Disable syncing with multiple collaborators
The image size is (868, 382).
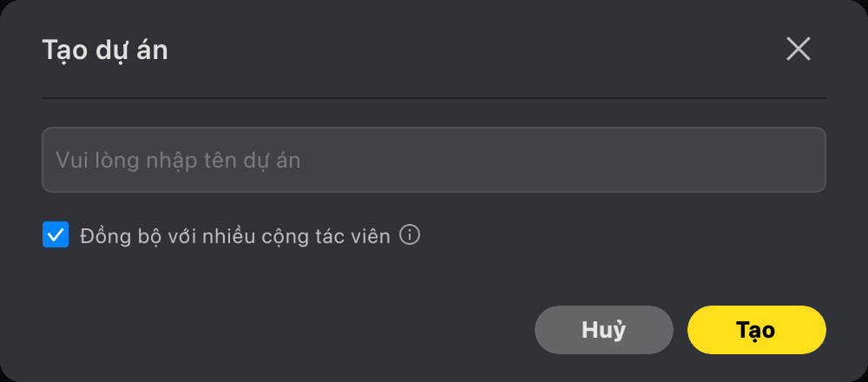click(56, 235)
